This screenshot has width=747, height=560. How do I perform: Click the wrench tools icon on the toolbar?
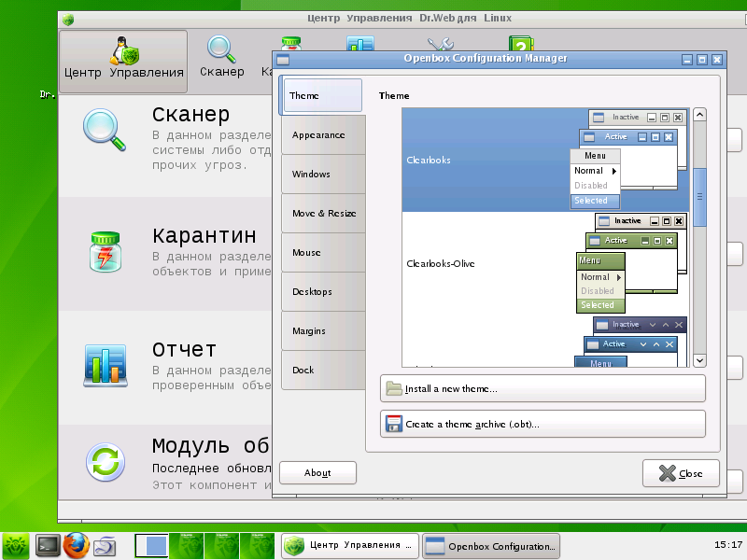[439, 42]
